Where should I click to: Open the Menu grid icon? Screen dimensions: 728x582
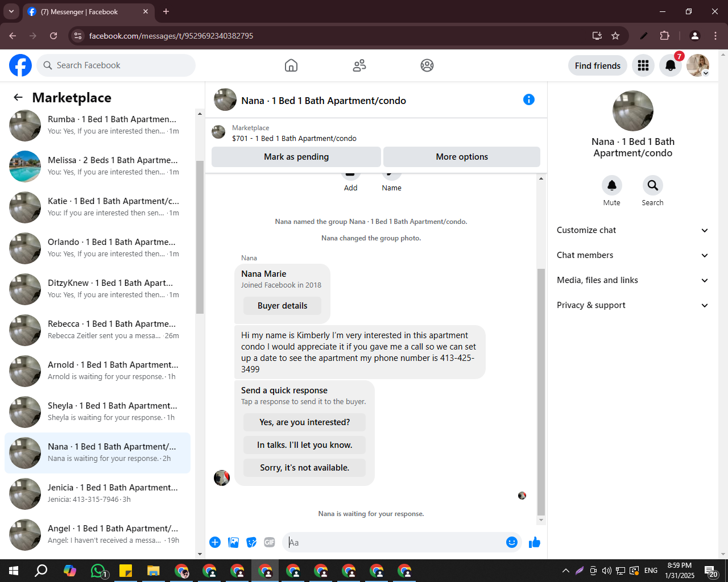tap(643, 65)
